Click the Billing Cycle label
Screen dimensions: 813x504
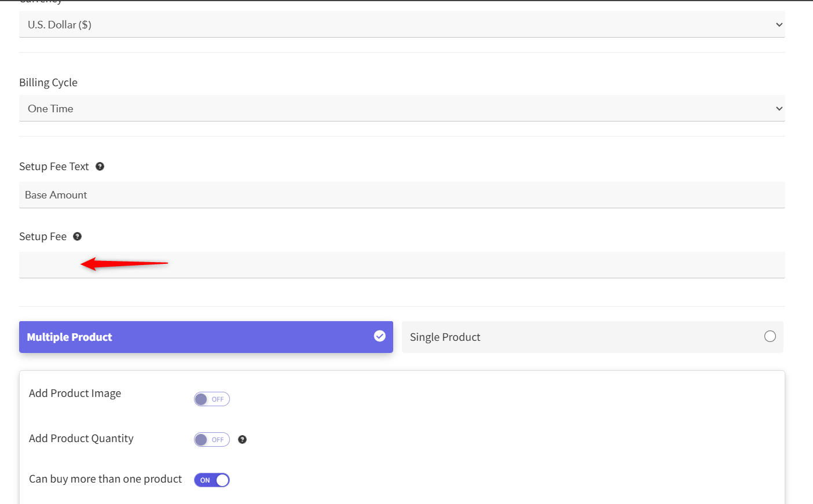[48, 83]
